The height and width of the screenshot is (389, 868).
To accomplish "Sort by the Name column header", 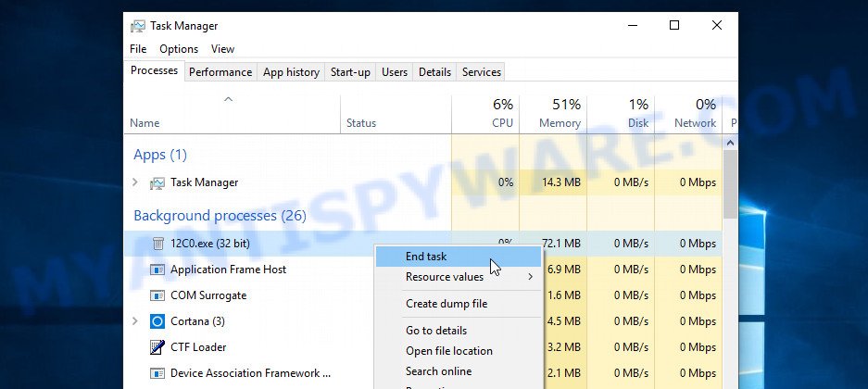I will [x=232, y=115].
